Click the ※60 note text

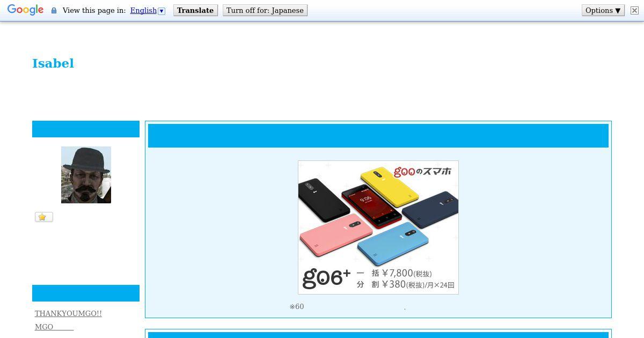pyautogui.click(x=297, y=307)
